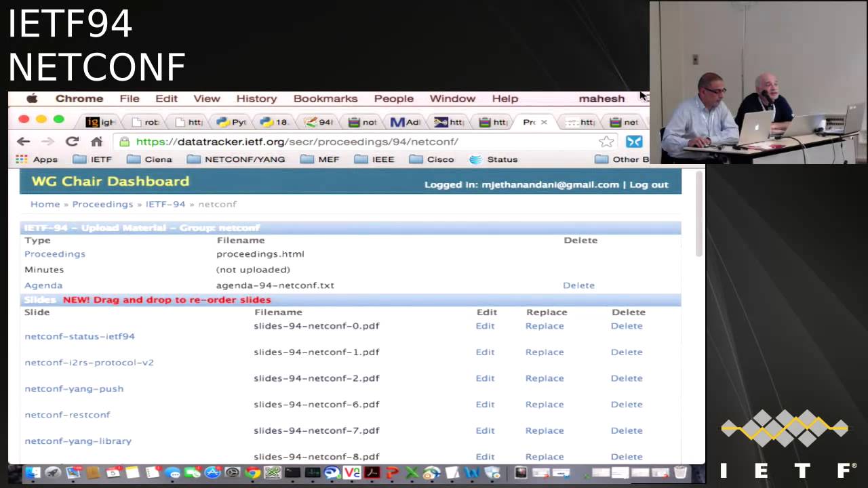Open the Apps grid in bookmarks bar
This screenshot has width=868, height=488.
point(37,159)
